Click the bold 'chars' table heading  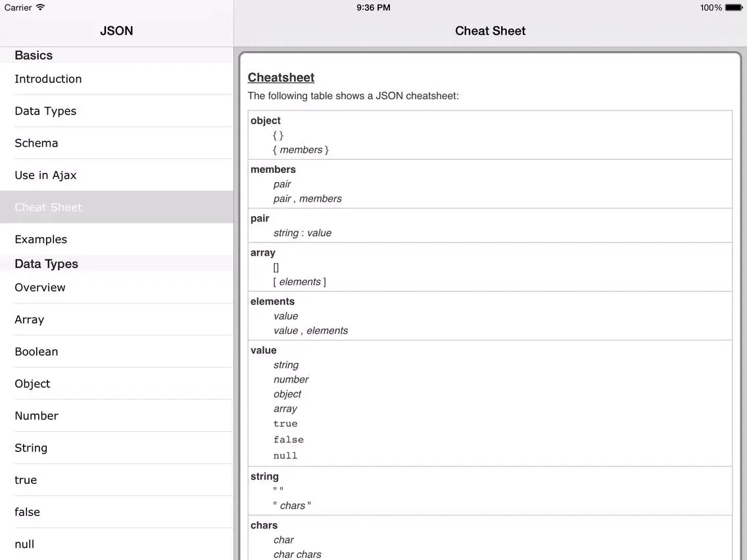click(x=264, y=525)
